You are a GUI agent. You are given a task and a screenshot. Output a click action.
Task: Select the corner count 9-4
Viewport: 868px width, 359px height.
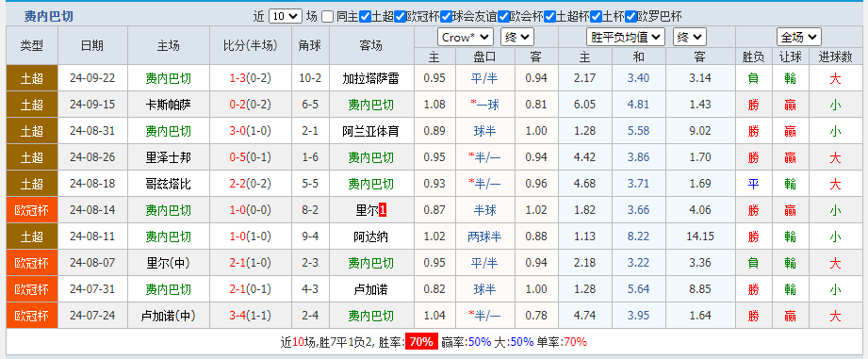pyautogui.click(x=310, y=237)
